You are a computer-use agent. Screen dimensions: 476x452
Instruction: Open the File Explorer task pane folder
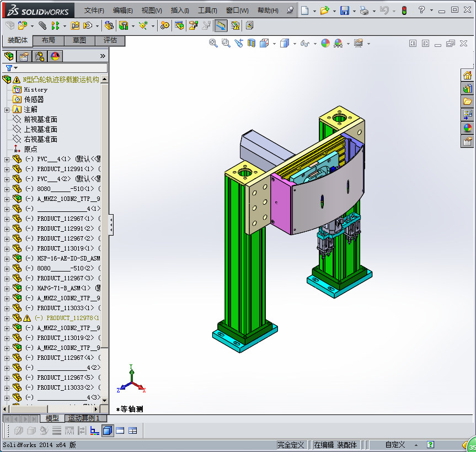(x=467, y=101)
